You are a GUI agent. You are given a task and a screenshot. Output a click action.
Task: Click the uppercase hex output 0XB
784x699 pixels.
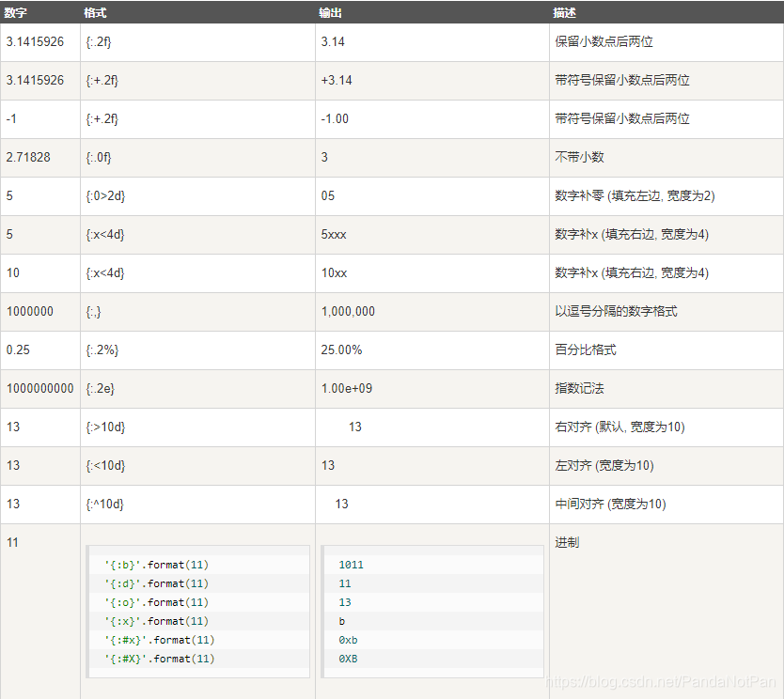click(348, 659)
